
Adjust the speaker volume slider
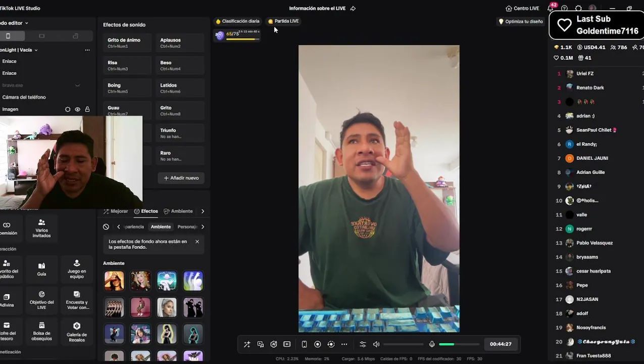pos(404,344)
